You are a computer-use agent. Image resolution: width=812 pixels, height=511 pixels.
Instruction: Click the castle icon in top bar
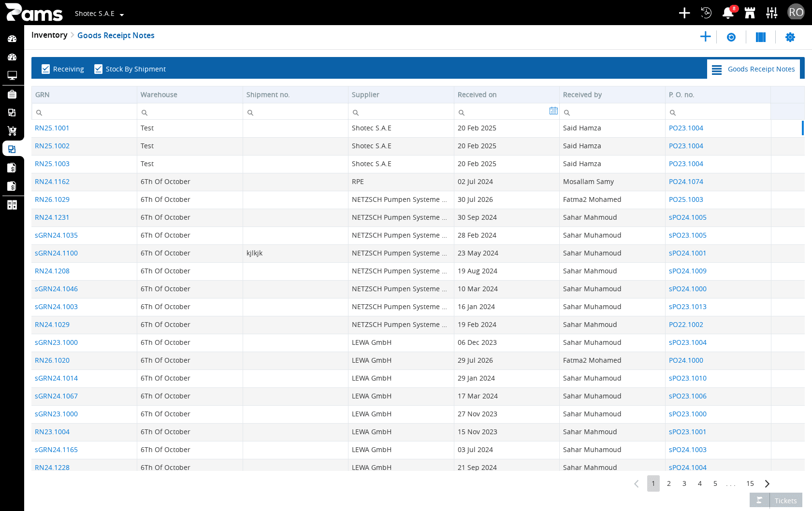(750, 13)
